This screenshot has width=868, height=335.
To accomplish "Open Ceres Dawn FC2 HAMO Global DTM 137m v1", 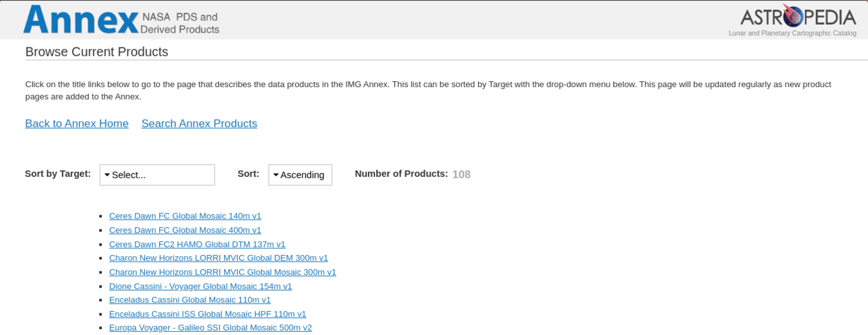I will click(x=198, y=245).
